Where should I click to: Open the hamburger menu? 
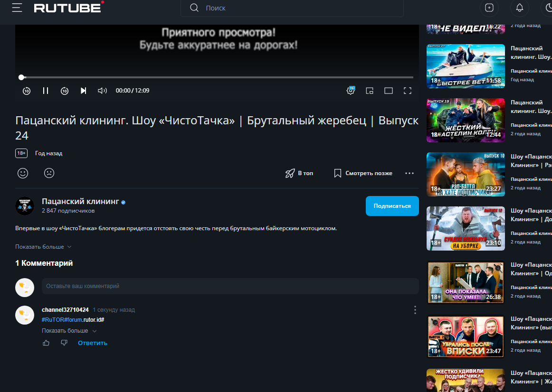tap(17, 8)
